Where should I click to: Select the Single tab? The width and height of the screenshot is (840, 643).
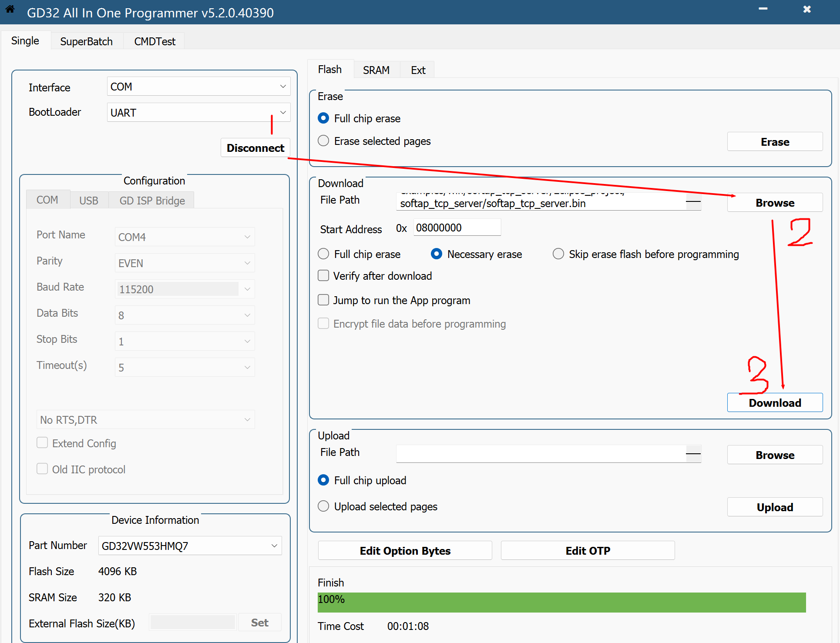(x=25, y=40)
